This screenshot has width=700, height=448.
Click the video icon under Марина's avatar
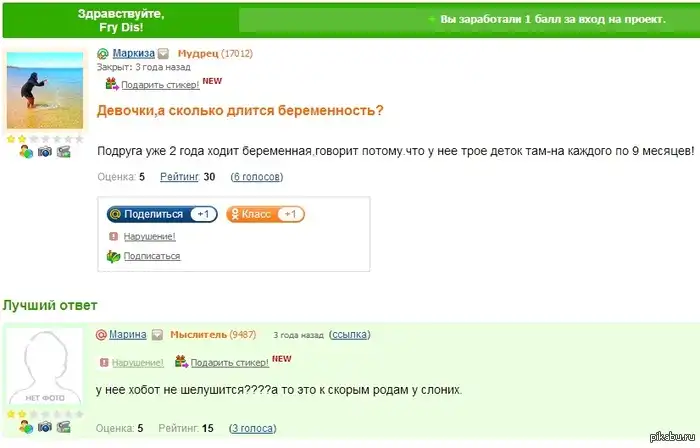tap(64, 427)
